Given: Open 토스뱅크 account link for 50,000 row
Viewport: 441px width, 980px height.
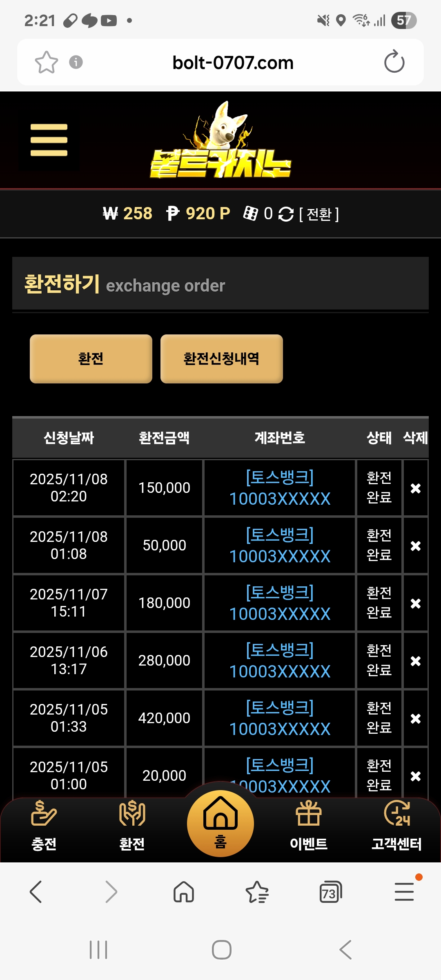Looking at the screenshot, I should click(280, 546).
